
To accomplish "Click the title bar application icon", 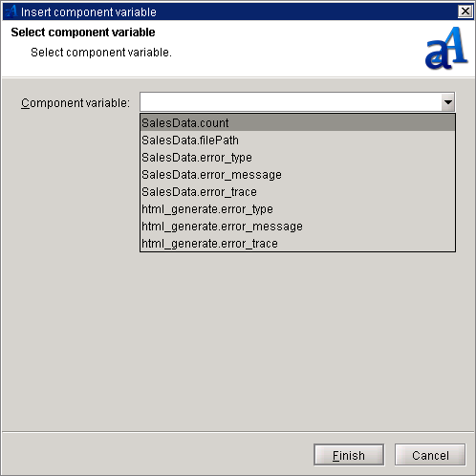I will click(x=11, y=11).
